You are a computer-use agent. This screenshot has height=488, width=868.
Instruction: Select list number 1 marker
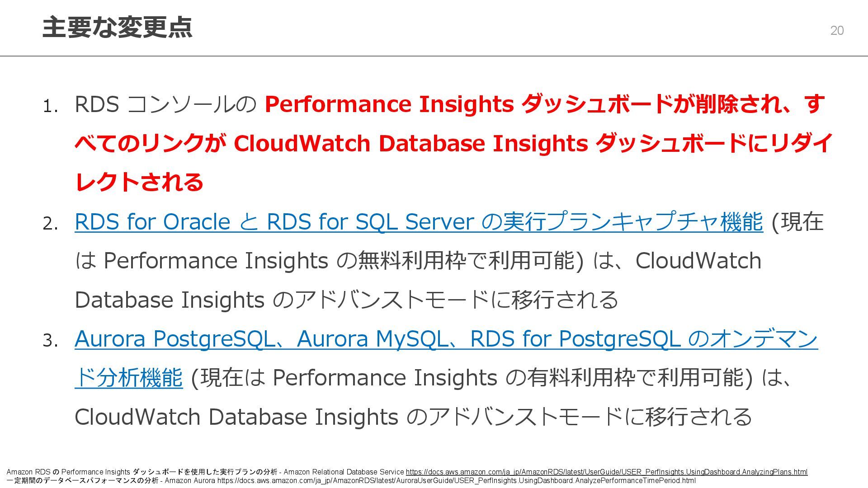(50, 108)
